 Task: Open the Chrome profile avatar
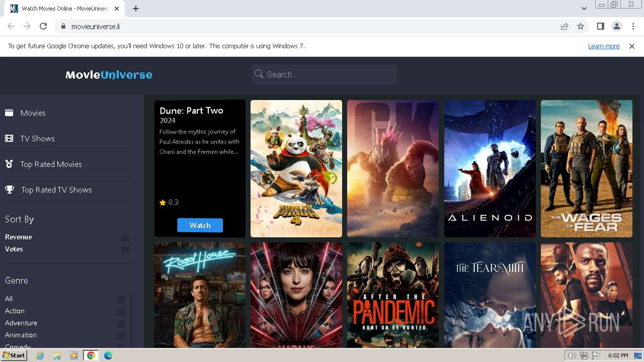(x=616, y=26)
